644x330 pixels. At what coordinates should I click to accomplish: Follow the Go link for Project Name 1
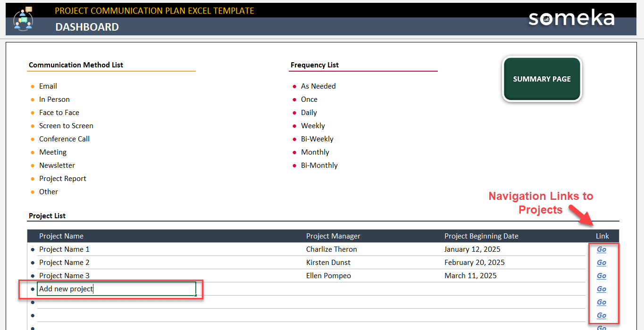[x=601, y=249]
